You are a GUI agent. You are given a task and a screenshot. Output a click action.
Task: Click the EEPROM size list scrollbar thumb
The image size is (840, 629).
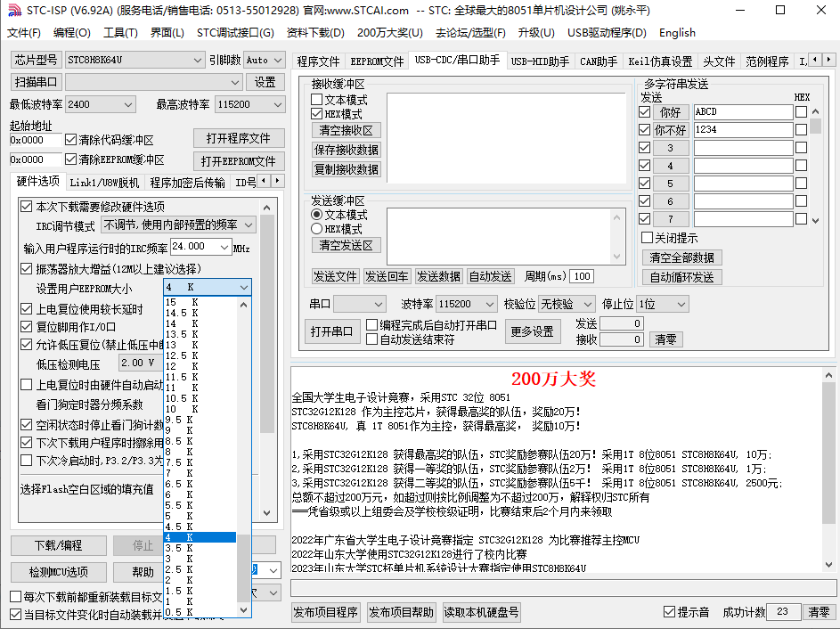(244, 568)
